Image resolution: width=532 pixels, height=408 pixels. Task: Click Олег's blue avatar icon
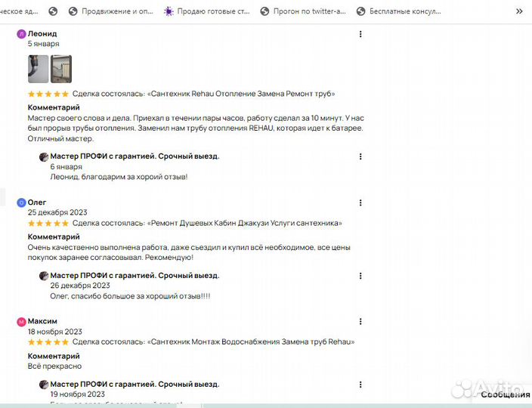(x=21, y=202)
